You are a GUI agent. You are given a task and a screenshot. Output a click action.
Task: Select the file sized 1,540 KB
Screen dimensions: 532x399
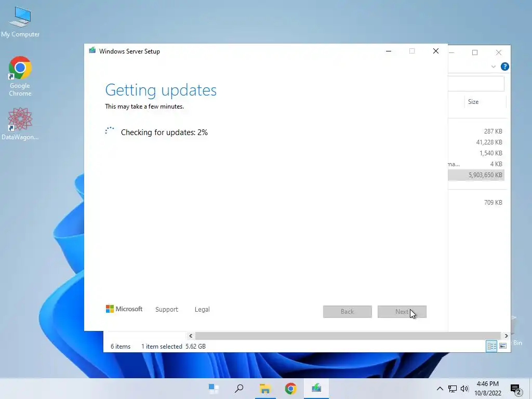point(476,153)
